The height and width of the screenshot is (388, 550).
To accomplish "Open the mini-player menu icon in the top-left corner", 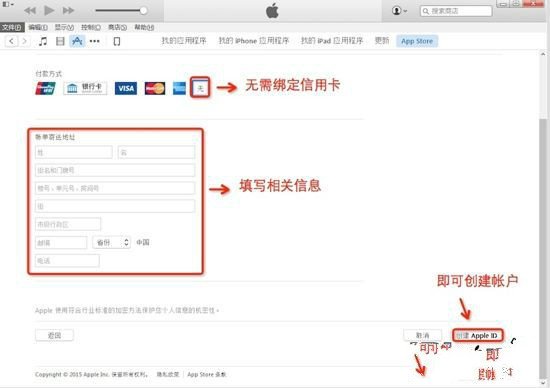I will pos(8,4).
